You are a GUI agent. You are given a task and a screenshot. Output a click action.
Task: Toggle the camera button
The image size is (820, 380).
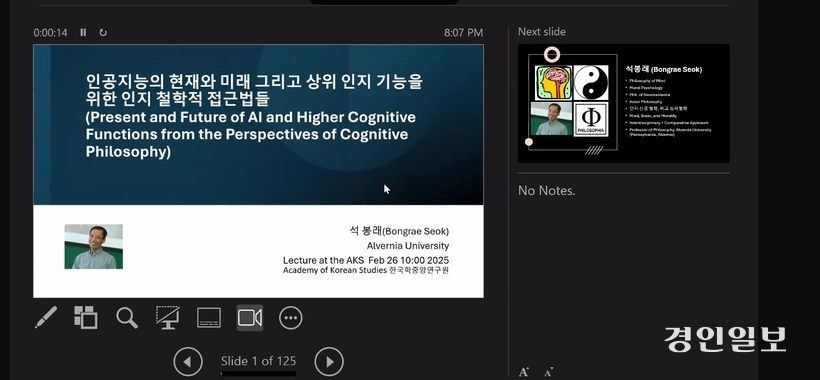click(249, 318)
